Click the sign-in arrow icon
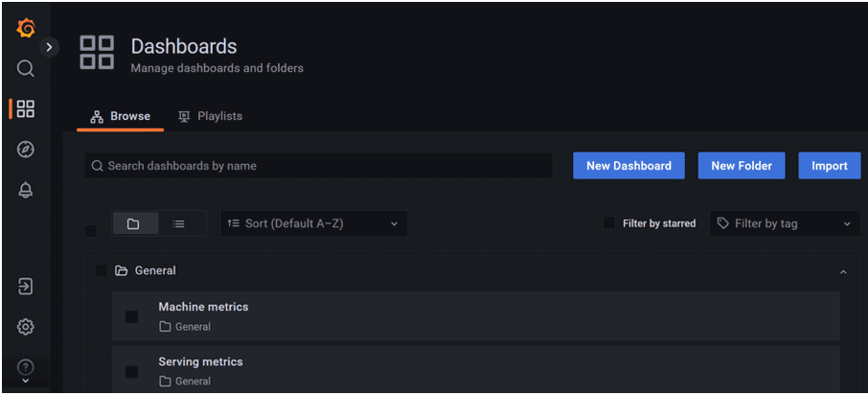This screenshot has width=868, height=395. click(26, 287)
